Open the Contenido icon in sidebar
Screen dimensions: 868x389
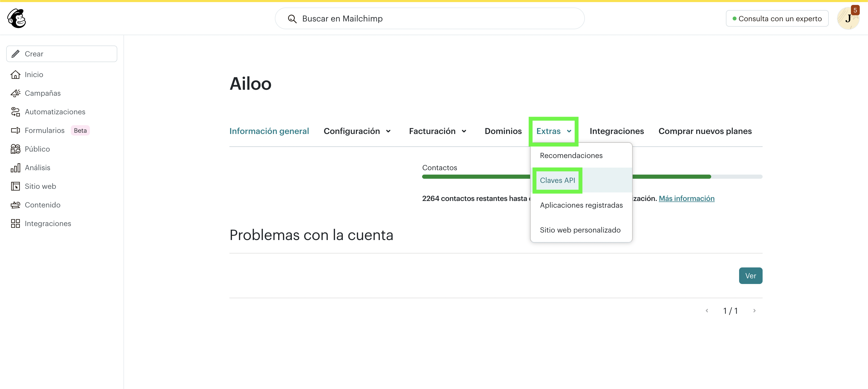(16, 205)
